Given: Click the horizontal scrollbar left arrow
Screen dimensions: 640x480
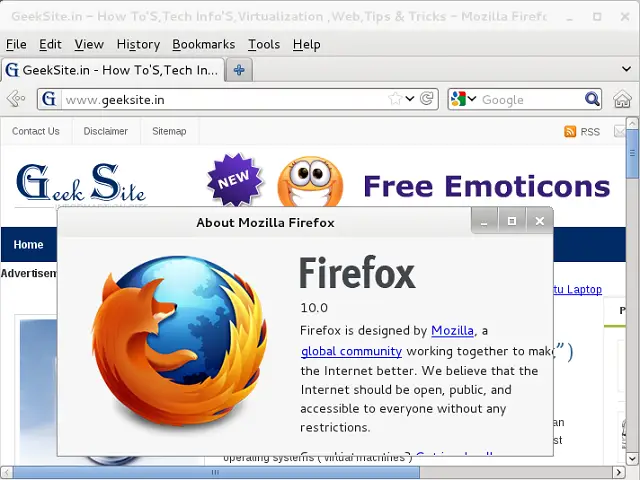Looking at the screenshot, I should [7, 473].
